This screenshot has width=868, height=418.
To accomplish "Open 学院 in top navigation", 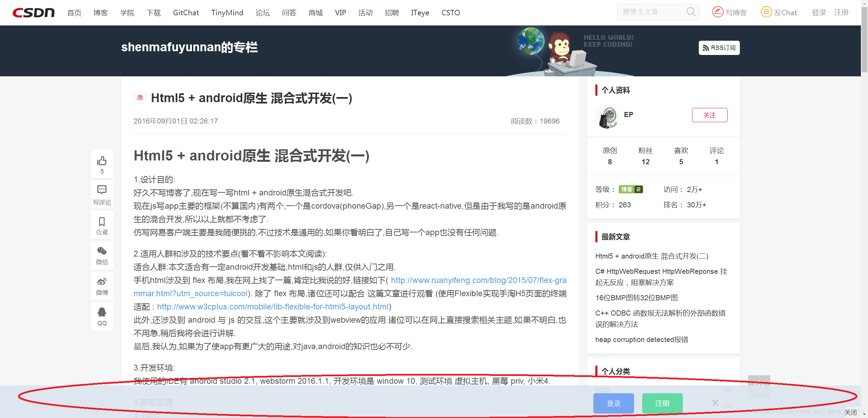I will [x=127, y=13].
